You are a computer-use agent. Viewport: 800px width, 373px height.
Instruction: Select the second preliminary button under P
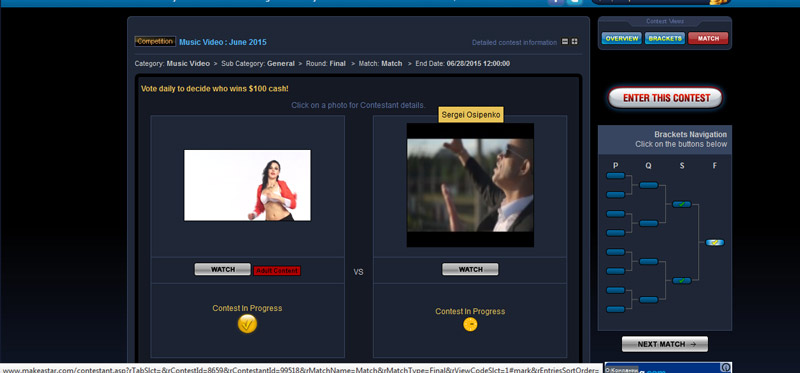tap(615, 194)
